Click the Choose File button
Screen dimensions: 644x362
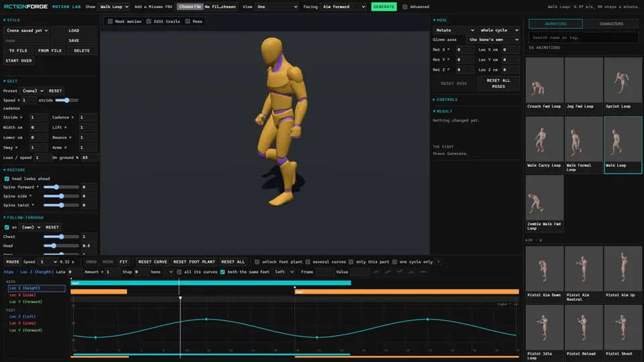point(190,7)
